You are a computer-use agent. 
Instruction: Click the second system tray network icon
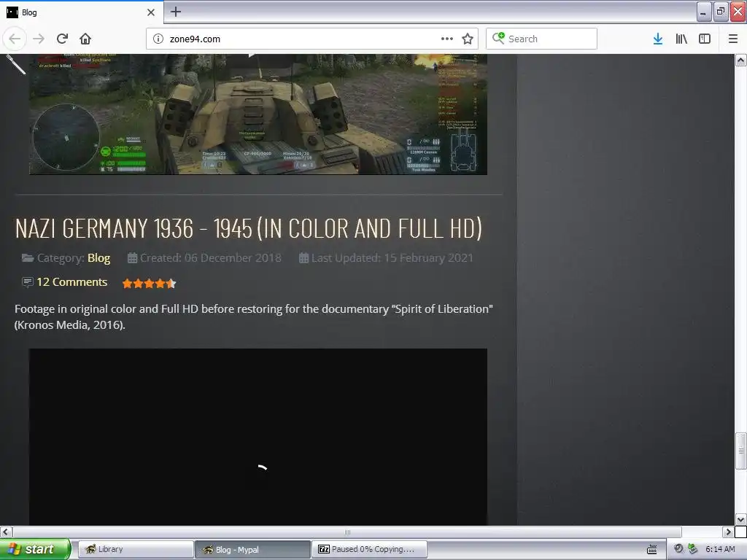coord(693,548)
